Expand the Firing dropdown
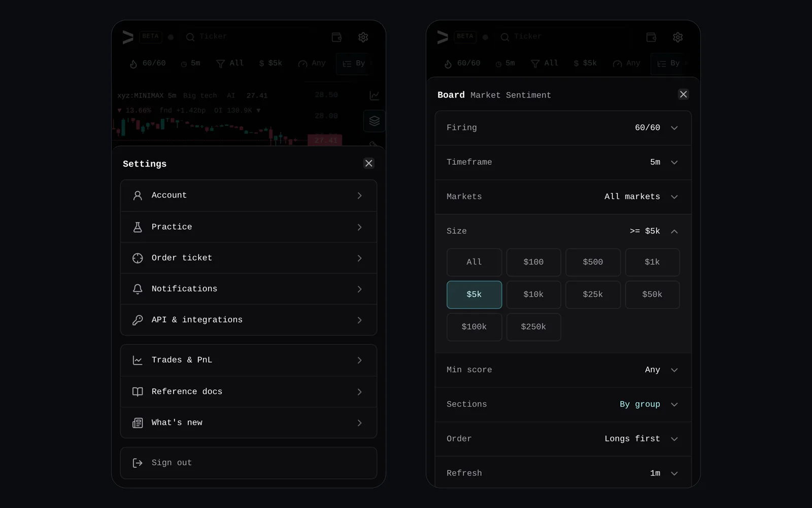Viewport: 812px width, 508px height. click(x=563, y=128)
